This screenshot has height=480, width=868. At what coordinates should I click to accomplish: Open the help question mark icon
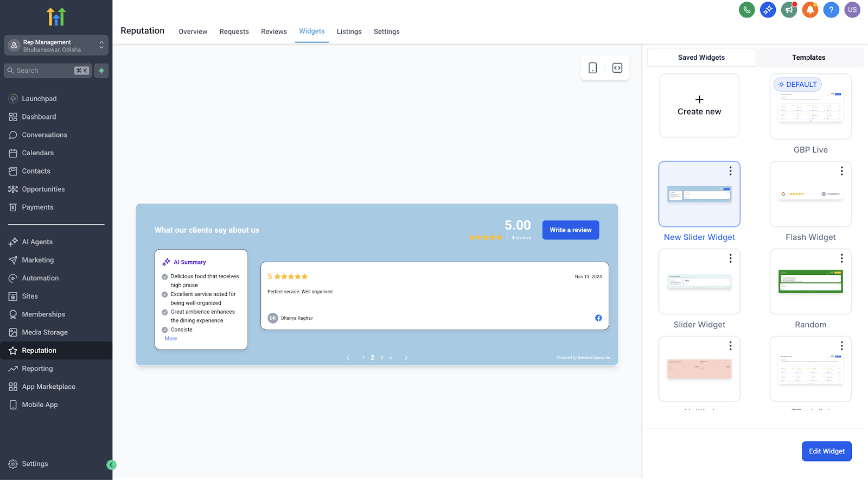pyautogui.click(x=831, y=10)
